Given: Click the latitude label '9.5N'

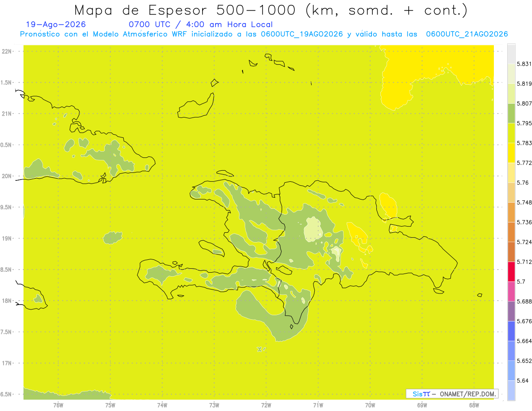Looking at the screenshot, I should 7,207.
